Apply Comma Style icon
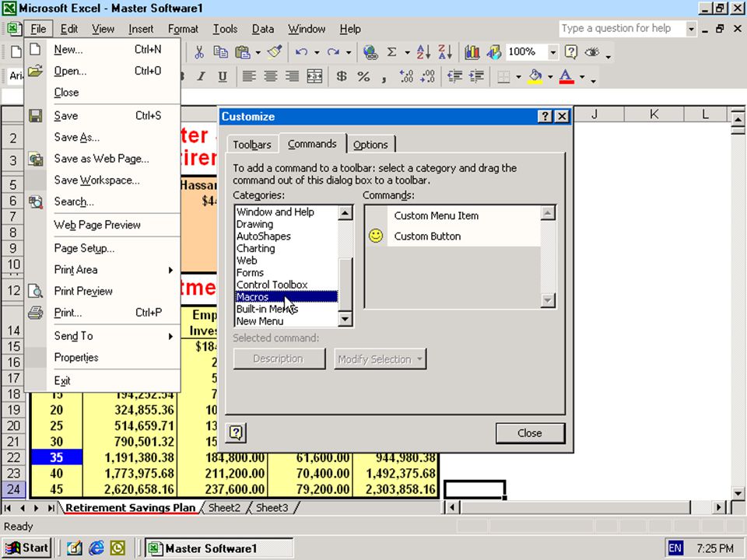Screen dimensions: 747x560 [x=384, y=78]
